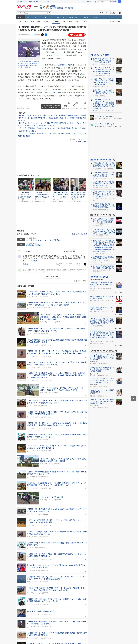React with 新しい視点 exclamation icon

83,106
